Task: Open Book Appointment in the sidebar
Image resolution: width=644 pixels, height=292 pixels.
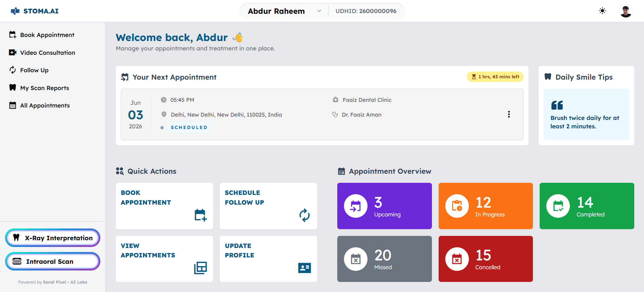Action: coord(53,35)
